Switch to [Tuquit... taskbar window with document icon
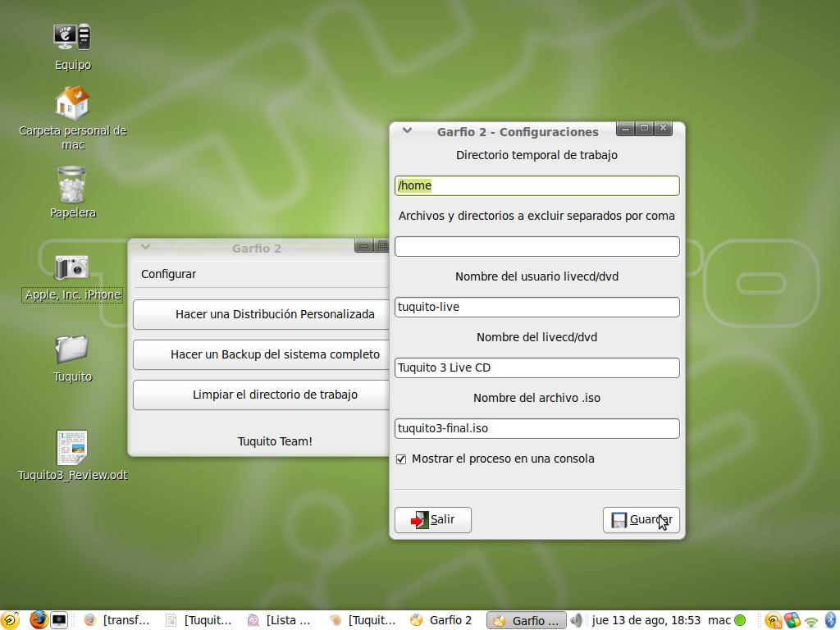This screenshot has height=630, width=840. [x=199, y=620]
